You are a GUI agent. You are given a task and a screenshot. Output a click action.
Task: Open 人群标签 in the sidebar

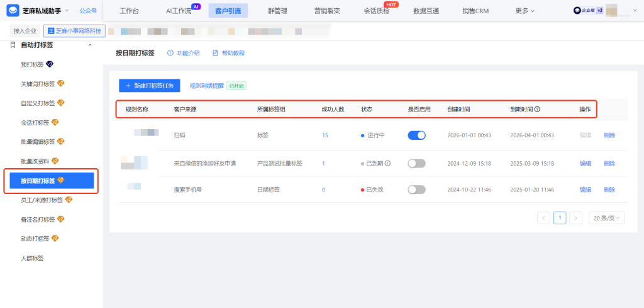point(32,258)
